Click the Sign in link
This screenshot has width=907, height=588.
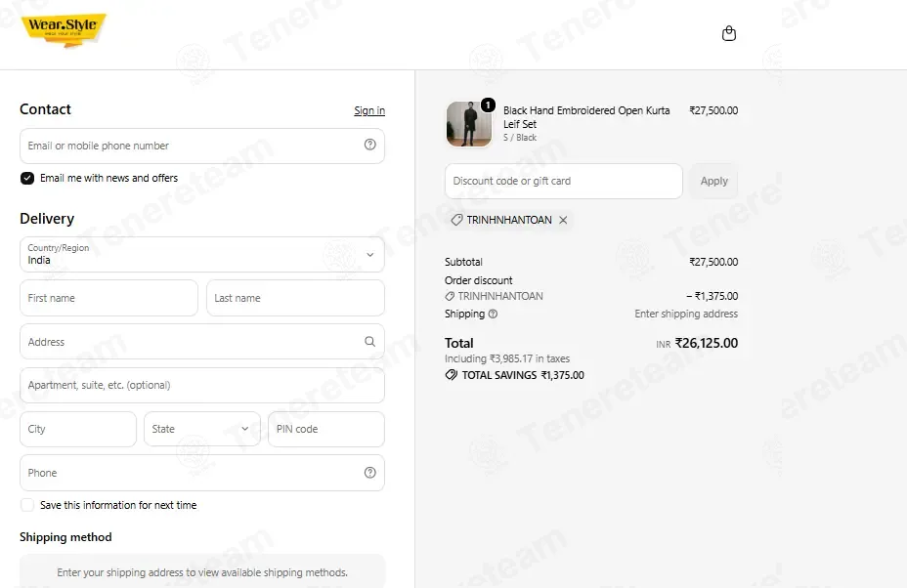[x=369, y=110]
